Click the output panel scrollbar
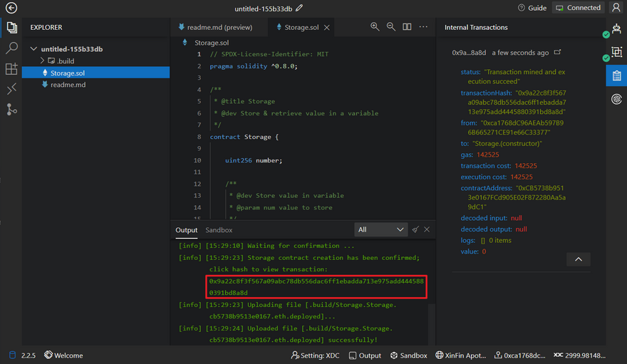Image resolution: width=627 pixels, height=364 pixels. tap(431, 323)
